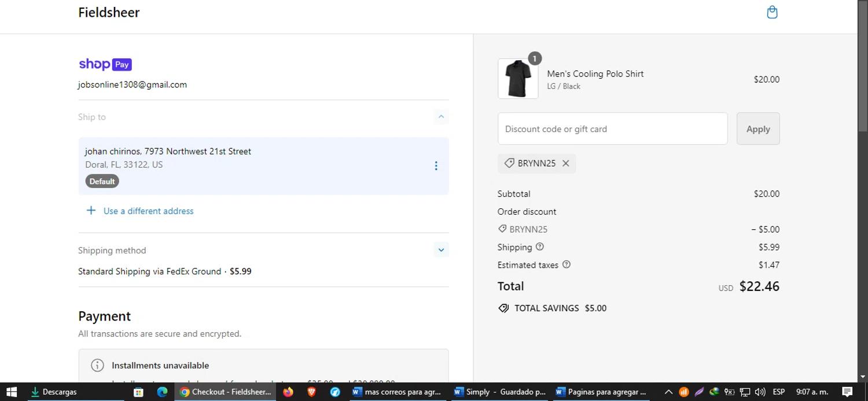Click the plus icon beside different address
868x401 pixels.
[91, 211]
